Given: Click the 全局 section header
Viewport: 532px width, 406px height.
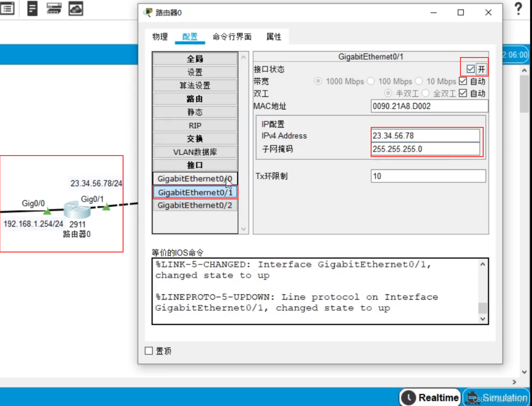Looking at the screenshot, I should 195,59.
